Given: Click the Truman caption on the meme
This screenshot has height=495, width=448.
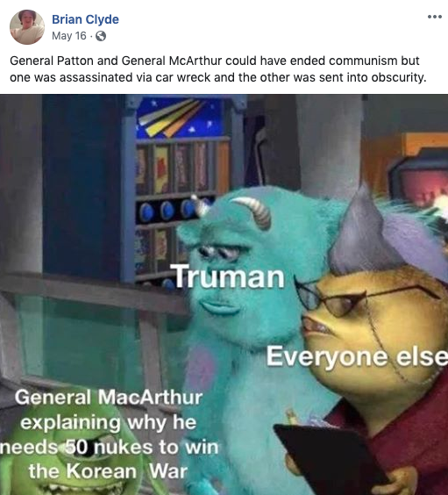Looking at the screenshot, I should click(227, 276).
